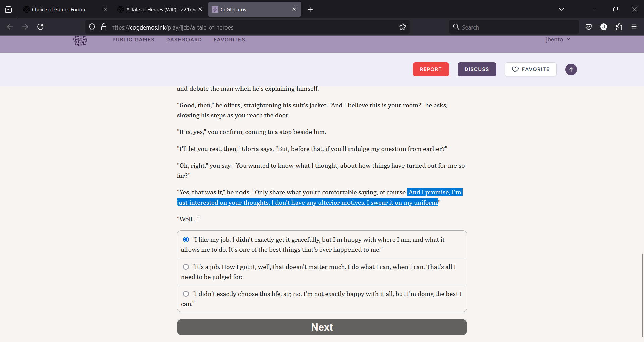Reload the current page

40,27
